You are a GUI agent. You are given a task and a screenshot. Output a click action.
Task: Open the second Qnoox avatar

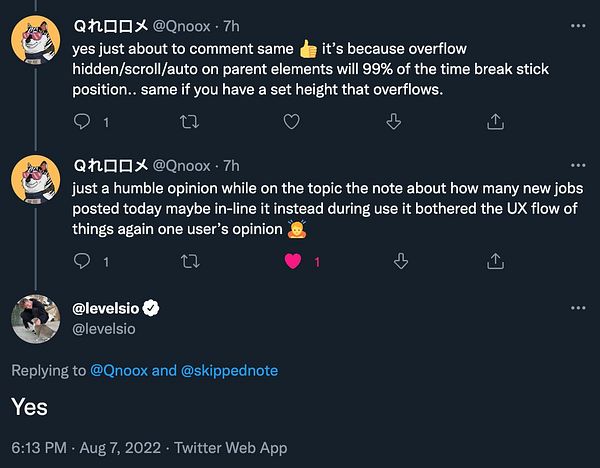tap(38, 185)
